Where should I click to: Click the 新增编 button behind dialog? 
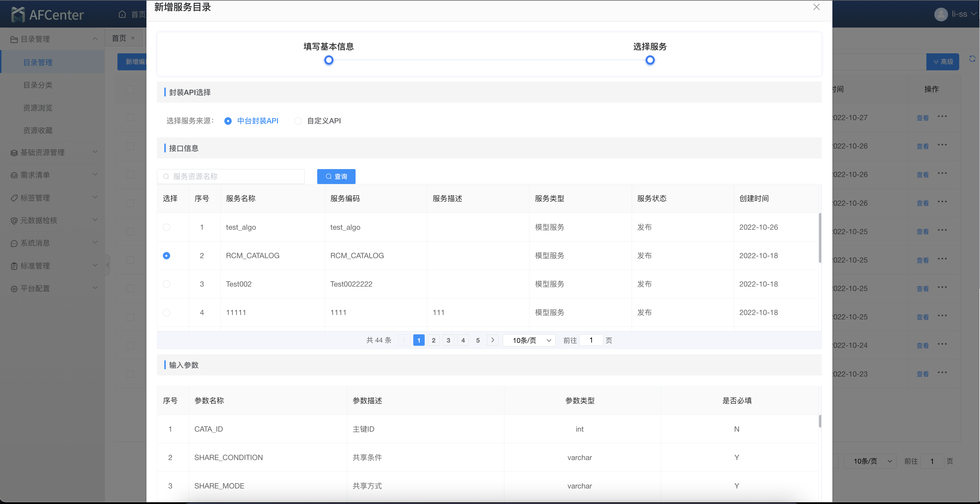(132, 62)
